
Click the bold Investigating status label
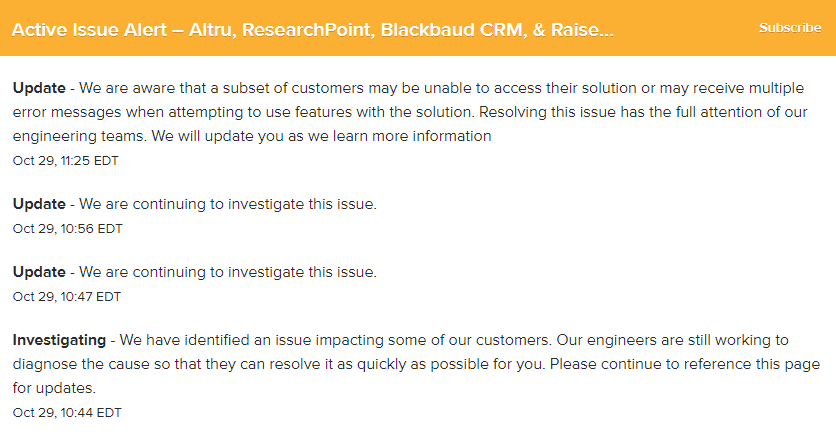pyautogui.click(x=59, y=340)
